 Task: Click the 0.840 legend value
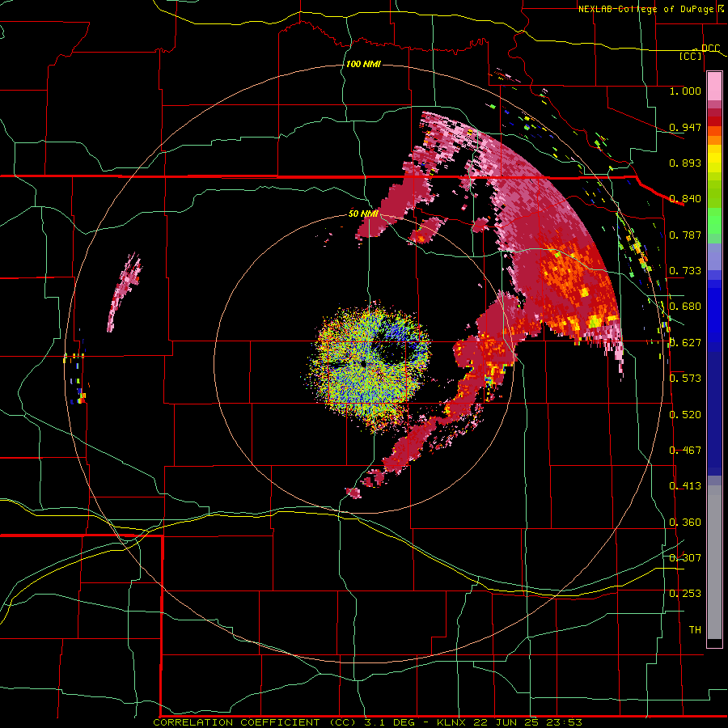[685, 199]
